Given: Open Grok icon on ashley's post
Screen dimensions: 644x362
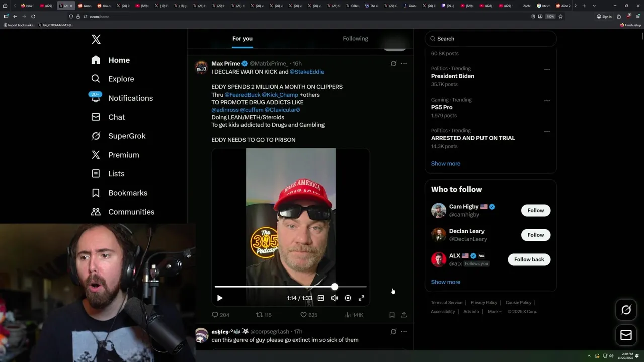Looking at the screenshot, I should point(393,332).
